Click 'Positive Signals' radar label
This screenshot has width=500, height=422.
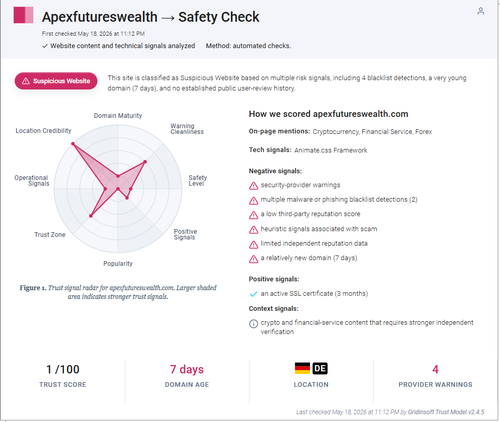point(185,234)
